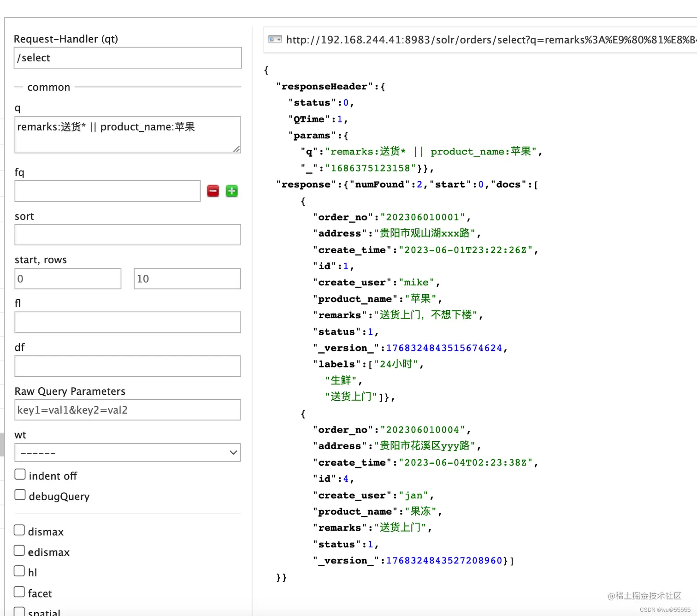Check the edismax option
Screen dimensions: 697x616
pos(19,551)
